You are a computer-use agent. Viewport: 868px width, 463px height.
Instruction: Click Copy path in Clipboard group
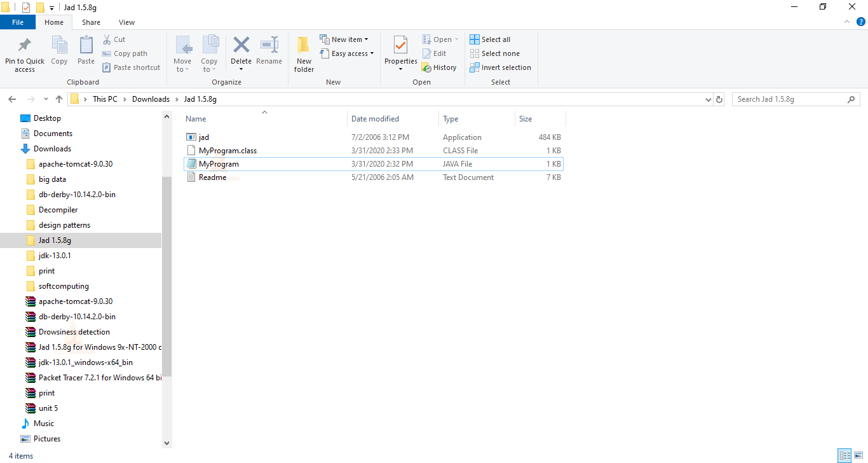tap(125, 53)
